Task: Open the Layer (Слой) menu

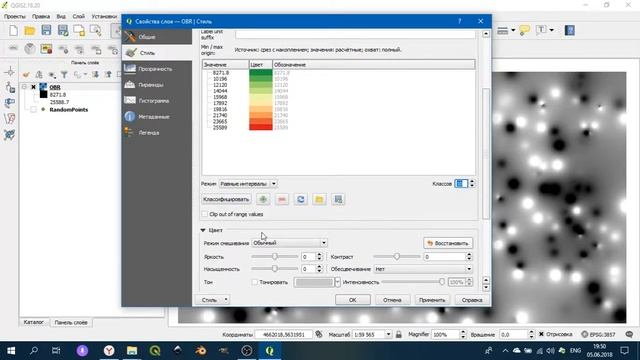Action: click(78, 16)
